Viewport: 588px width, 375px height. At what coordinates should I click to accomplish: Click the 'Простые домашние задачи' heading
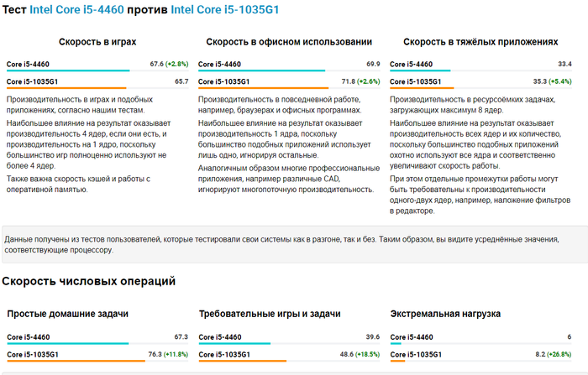click(x=68, y=314)
